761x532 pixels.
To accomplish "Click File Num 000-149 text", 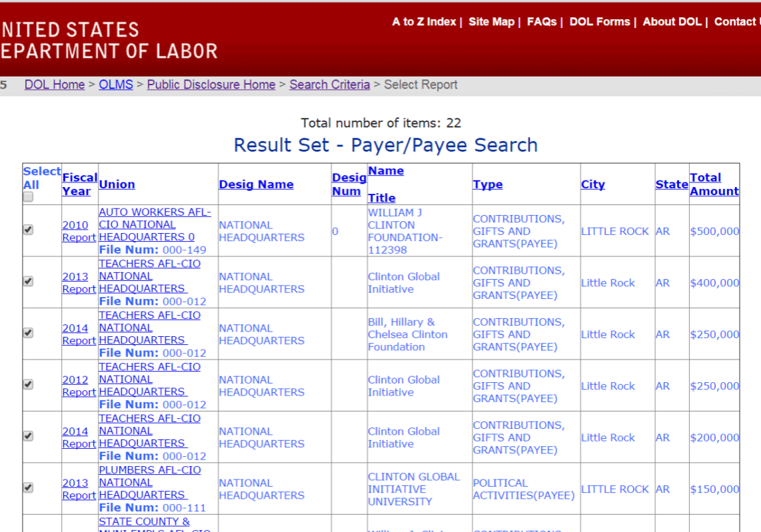I will pos(153,250).
